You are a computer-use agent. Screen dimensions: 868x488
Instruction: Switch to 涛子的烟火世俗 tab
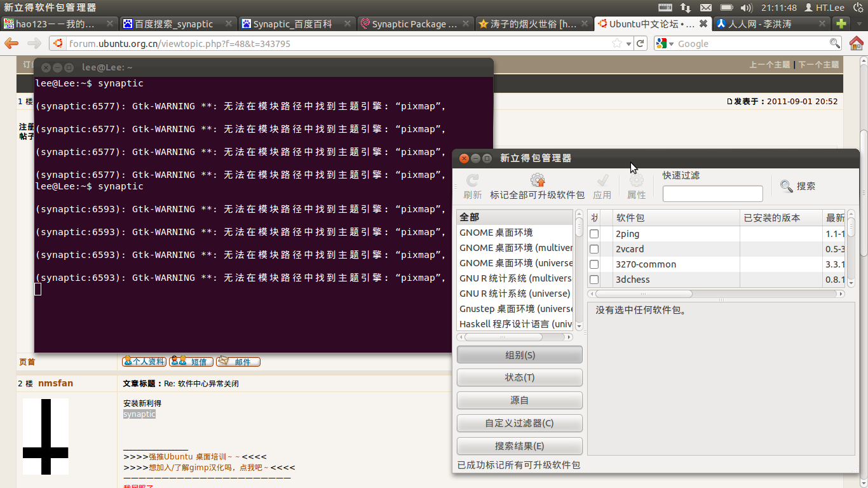pyautogui.click(x=534, y=24)
